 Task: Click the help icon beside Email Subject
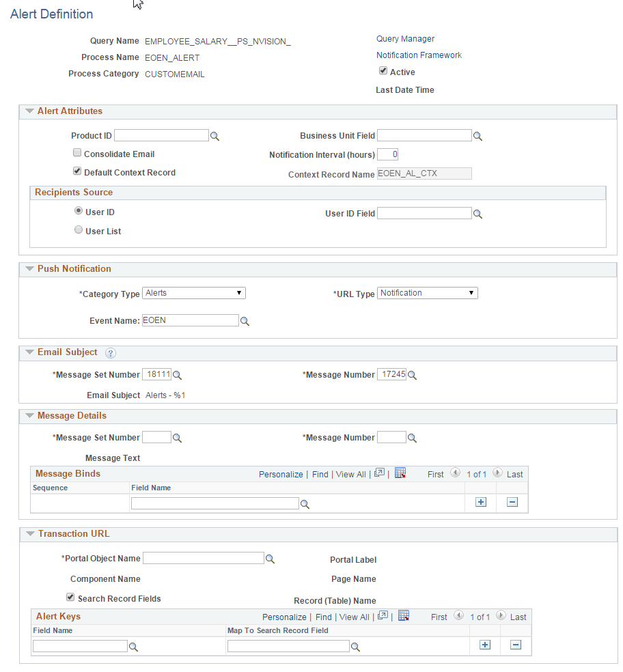(111, 352)
